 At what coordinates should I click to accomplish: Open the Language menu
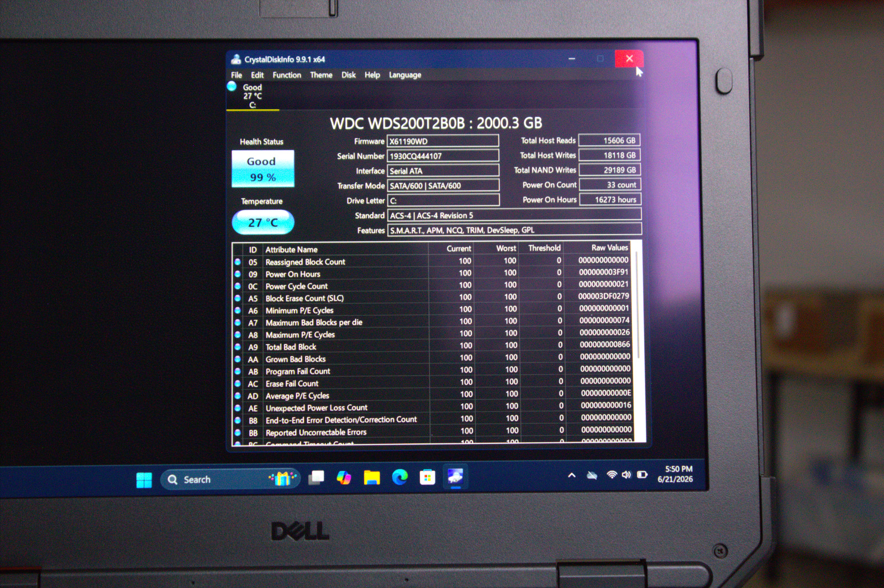[405, 75]
